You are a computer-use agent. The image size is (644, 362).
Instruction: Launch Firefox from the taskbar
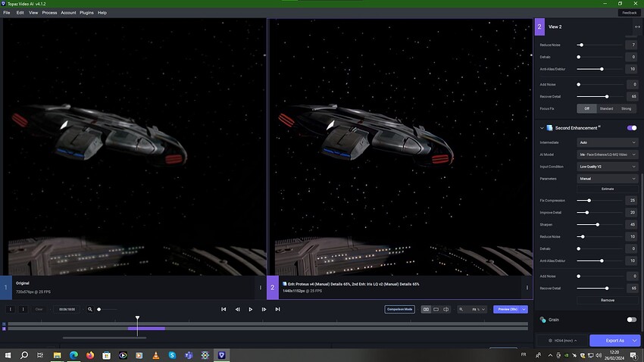pos(90,355)
